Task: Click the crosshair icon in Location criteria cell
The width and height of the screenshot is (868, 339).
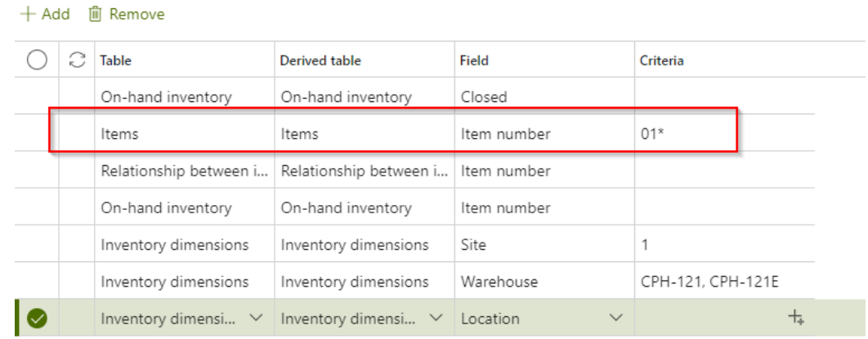Action: [x=797, y=318]
